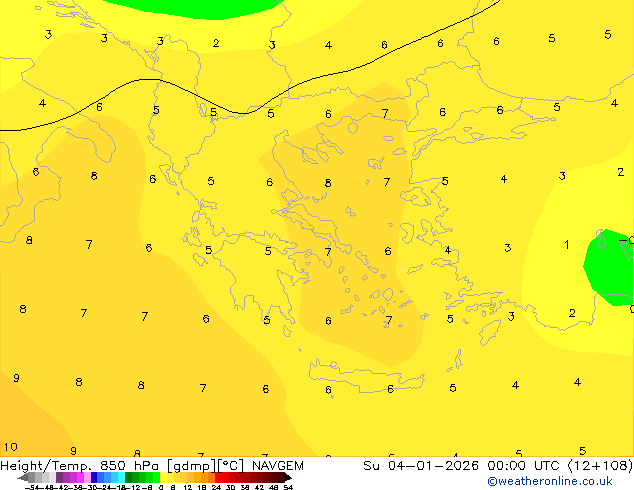The height and width of the screenshot is (490, 634).
Task: Click the temperature value 1 on map
Action: [x=567, y=245]
